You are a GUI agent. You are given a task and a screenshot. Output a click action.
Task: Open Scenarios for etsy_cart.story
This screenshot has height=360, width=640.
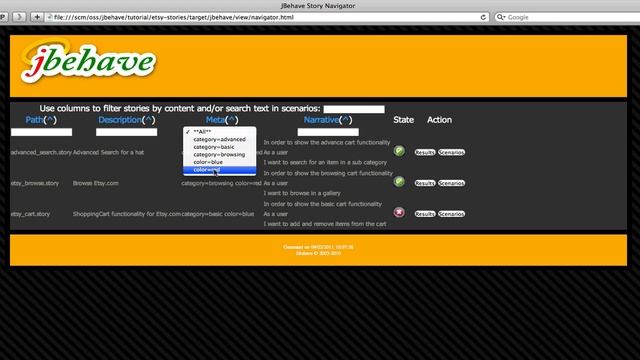click(x=451, y=214)
